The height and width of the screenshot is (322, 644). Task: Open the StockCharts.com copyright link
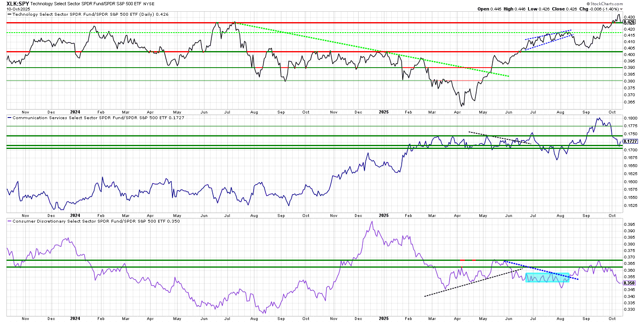tap(605, 4)
